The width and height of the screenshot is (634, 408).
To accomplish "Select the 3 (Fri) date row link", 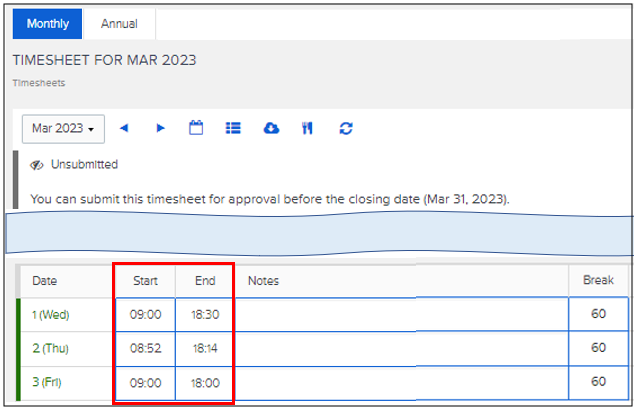I will [x=49, y=382].
